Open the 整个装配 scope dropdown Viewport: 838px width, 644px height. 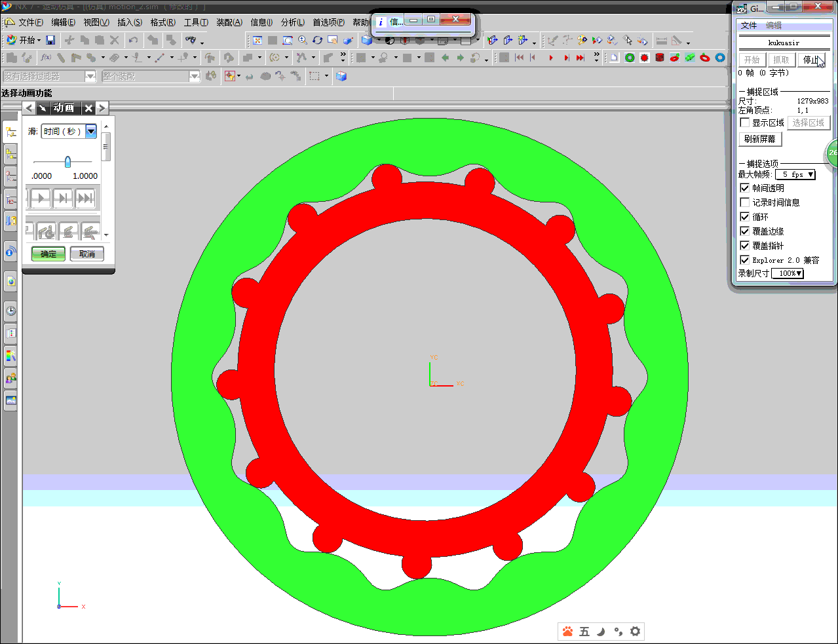click(195, 76)
